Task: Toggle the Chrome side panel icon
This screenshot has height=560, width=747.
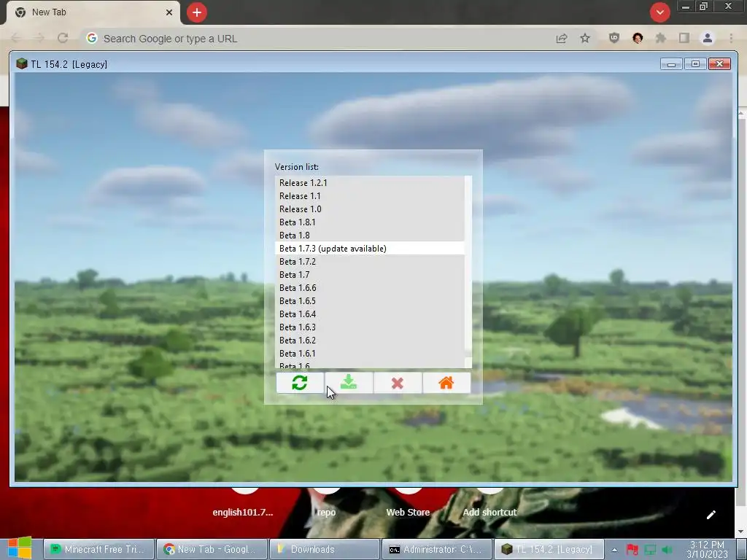Action: coord(684,38)
